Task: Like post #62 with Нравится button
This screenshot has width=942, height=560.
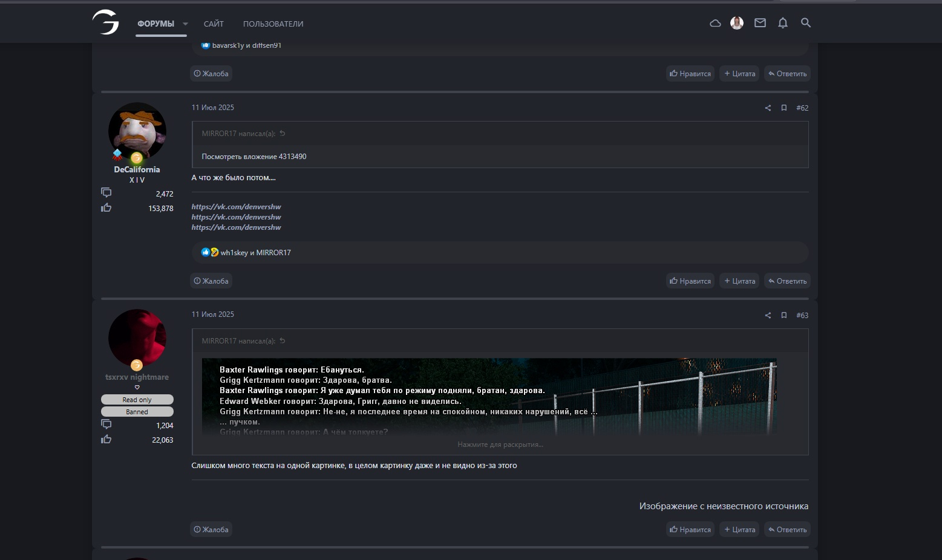Action: tap(690, 281)
